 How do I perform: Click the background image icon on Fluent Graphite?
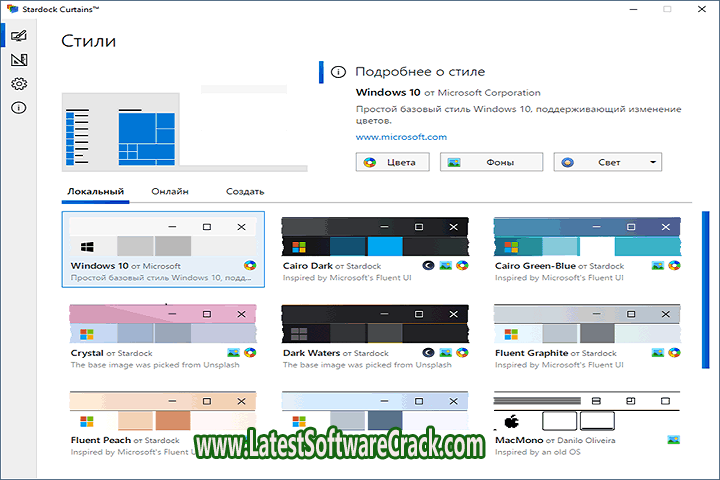click(658, 353)
